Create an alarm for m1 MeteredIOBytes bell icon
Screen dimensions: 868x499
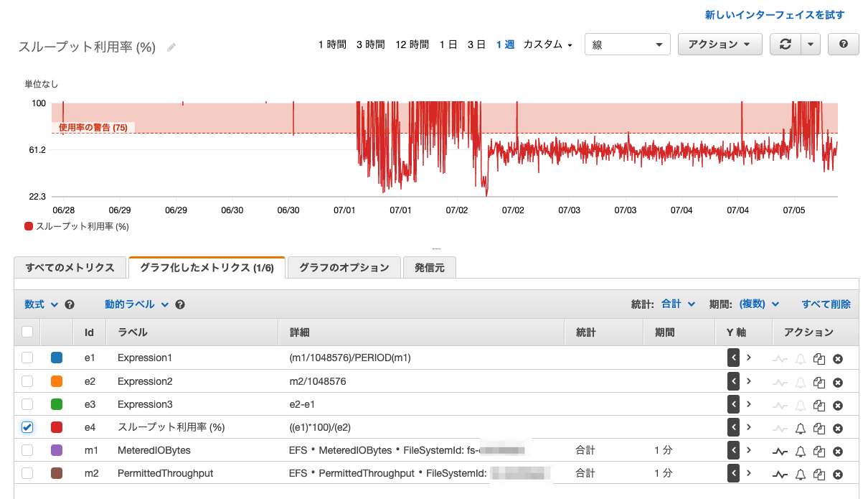pyautogui.click(x=799, y=450)
